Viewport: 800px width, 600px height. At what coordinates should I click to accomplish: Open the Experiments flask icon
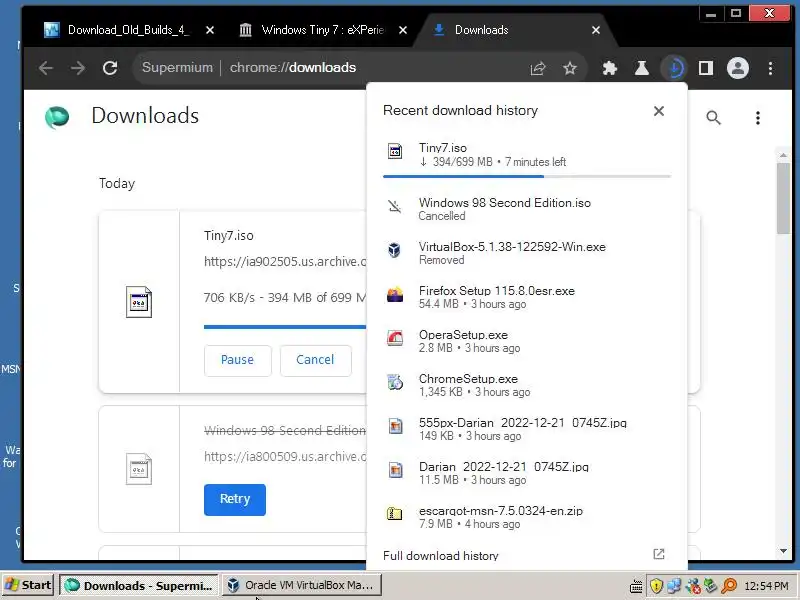coord(642,68)
